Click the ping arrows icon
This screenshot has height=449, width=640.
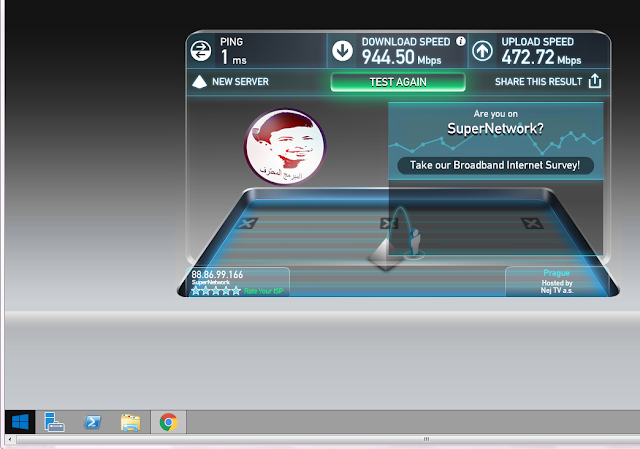[x=201, y=51]
